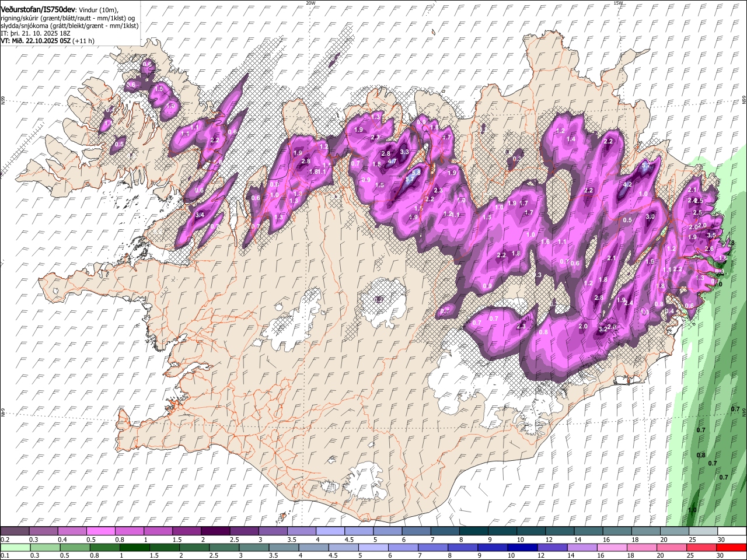Click the darkest purple 2–2.5 snow legend swatch
The height and width of the screenshot is (560, 747).
click(x=217, y=531)
